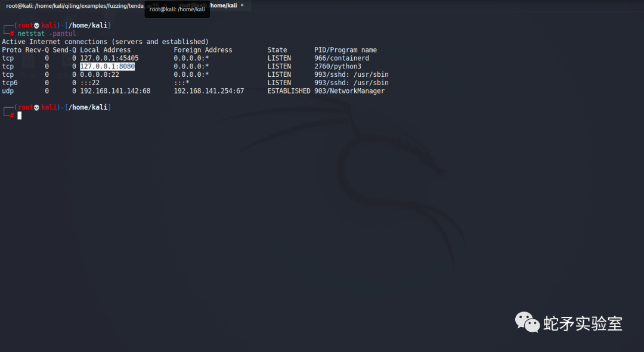Close the /home/kali terminal tab

(x=242, y=5)
